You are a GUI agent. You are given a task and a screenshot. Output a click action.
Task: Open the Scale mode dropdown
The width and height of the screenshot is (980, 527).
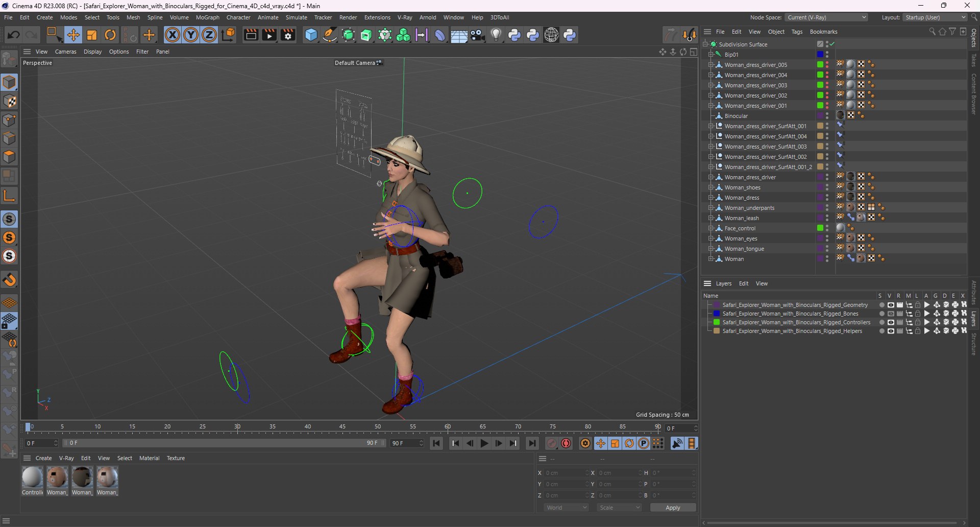click(620, 508)
